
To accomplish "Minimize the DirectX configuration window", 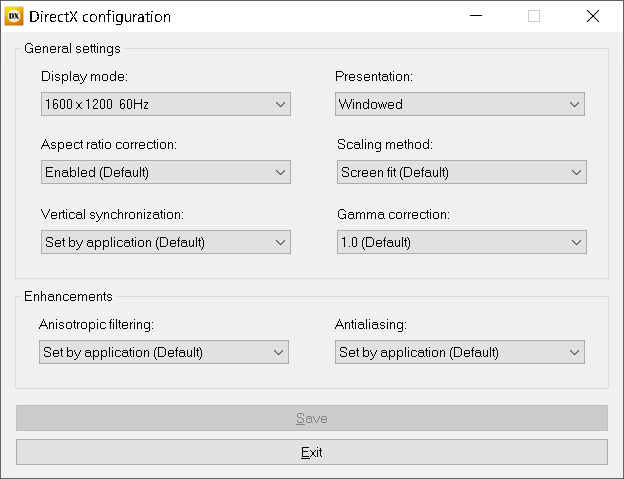I will click(476, 16).
